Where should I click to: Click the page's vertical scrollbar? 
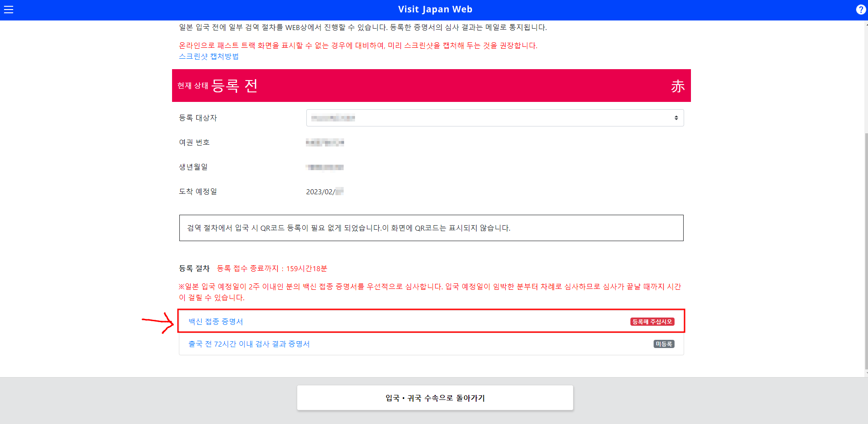point(866,250)
